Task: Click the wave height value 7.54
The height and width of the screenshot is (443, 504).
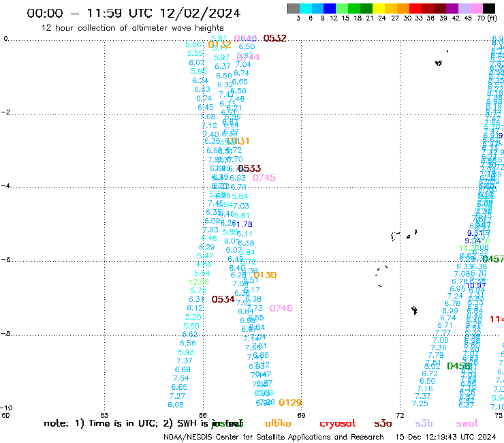Action: click(181, 378)
